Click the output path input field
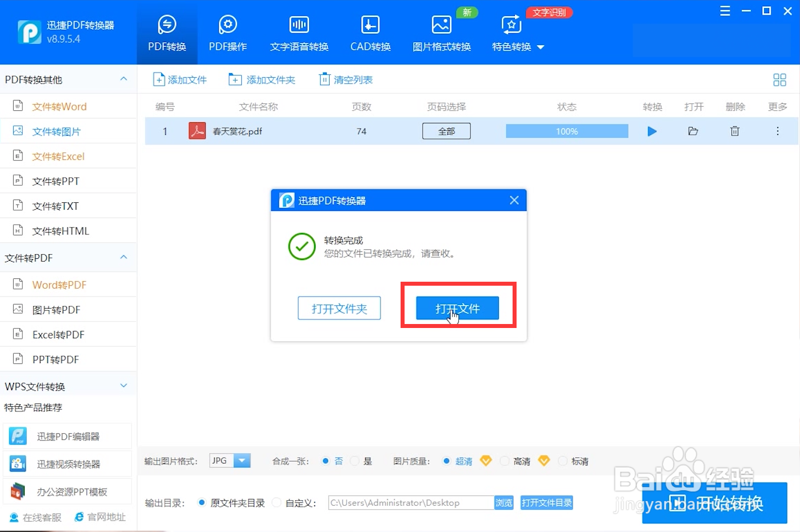800x532 pixels. click(x=409, y=502)
